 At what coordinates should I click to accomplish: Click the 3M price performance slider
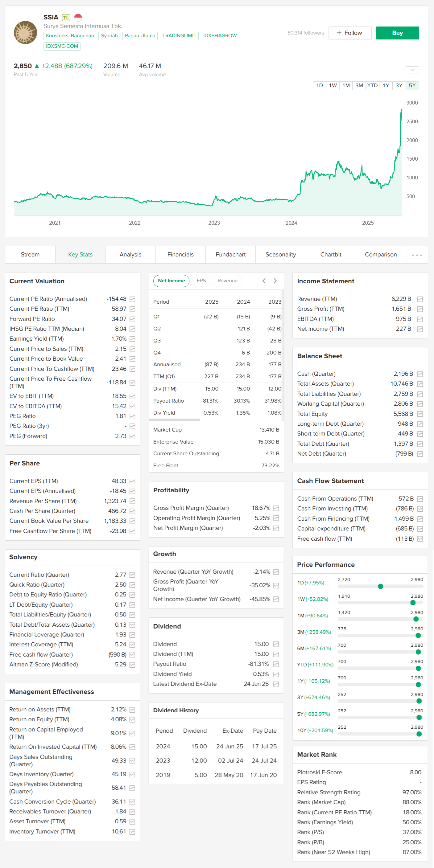tap(381, 636)
